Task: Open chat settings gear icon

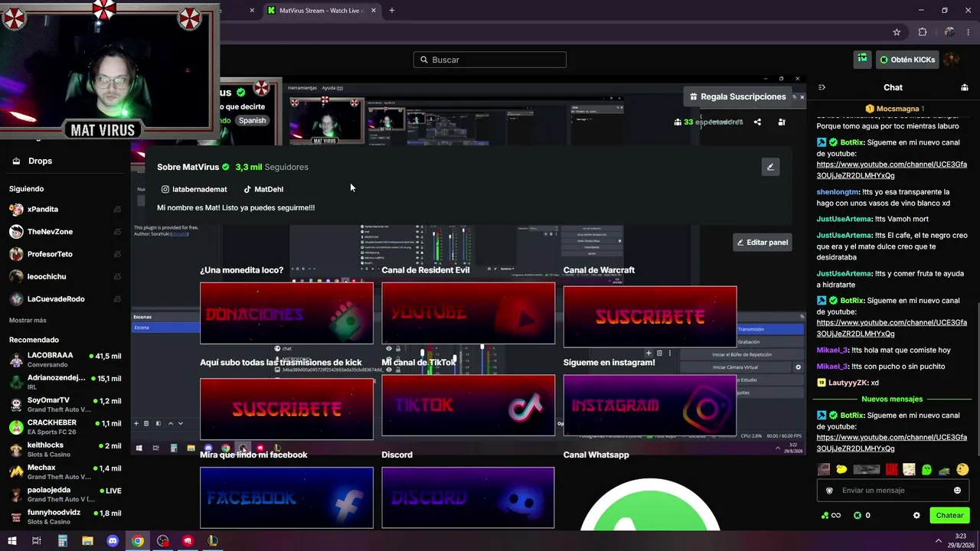Action: coord(916,515)
